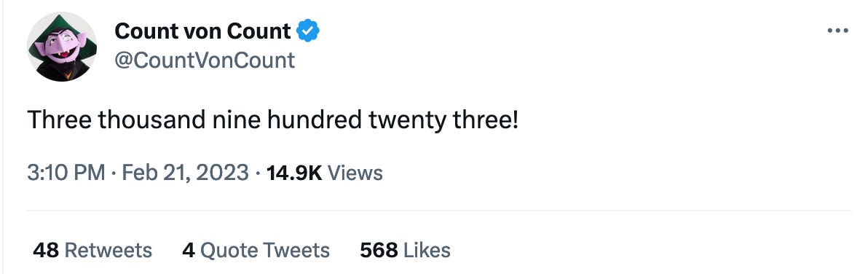Click the bold 14.9K view count
868x274 pixels.
pyautogui.click(x=294, y=173)
